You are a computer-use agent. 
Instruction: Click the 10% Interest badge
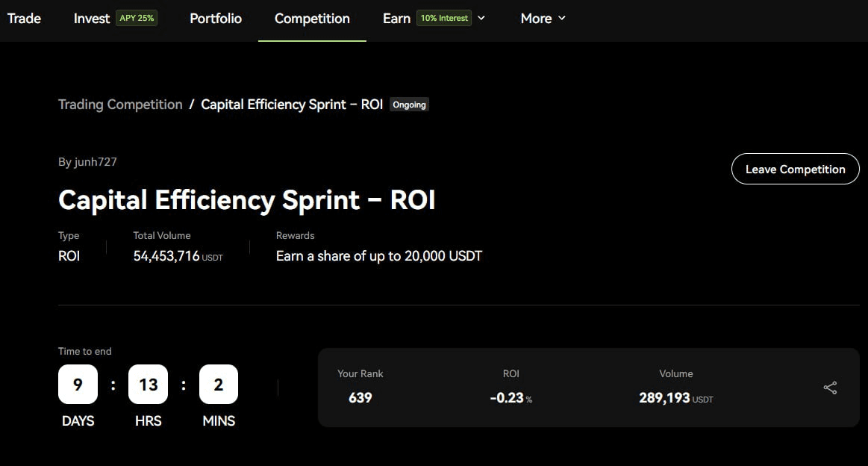click(443, 18)
